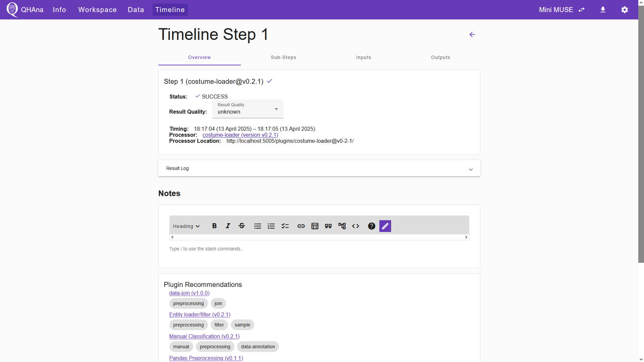Switch to the Sub-Steps tab
This screenshot has width=644, height=362.
(x=283, y=57)
